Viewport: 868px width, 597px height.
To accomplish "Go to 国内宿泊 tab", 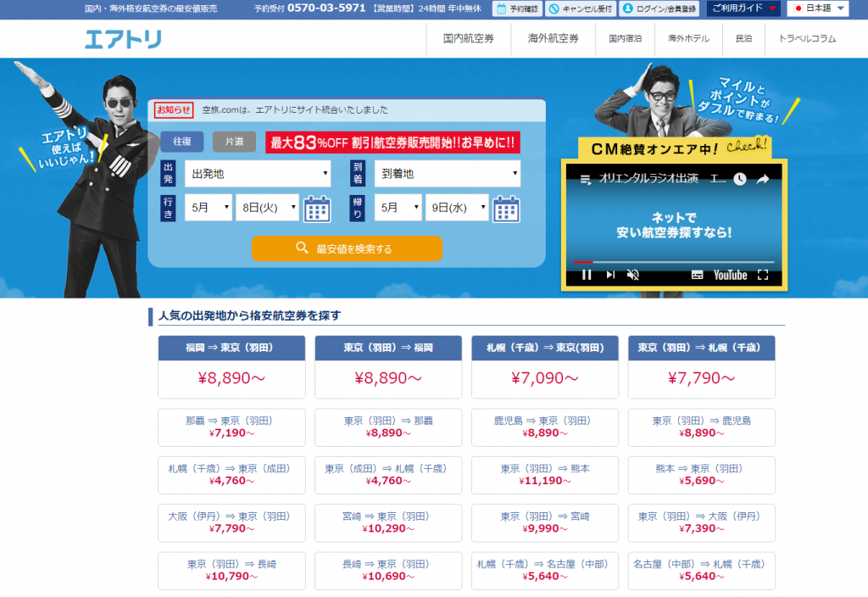I will tap(625, 39).
